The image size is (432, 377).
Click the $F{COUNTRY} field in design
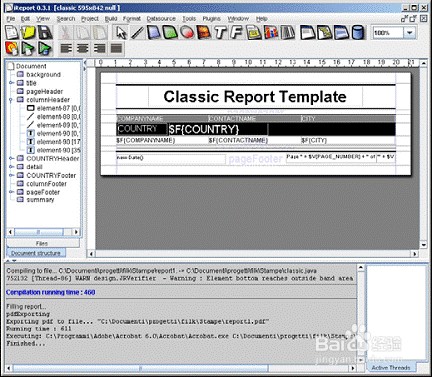(x=217, y=129)
